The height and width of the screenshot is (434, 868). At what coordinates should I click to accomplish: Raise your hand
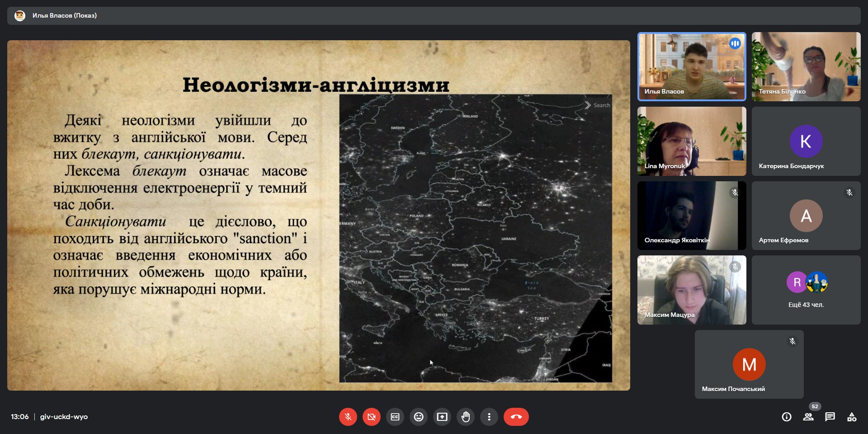tap(466, 417)
